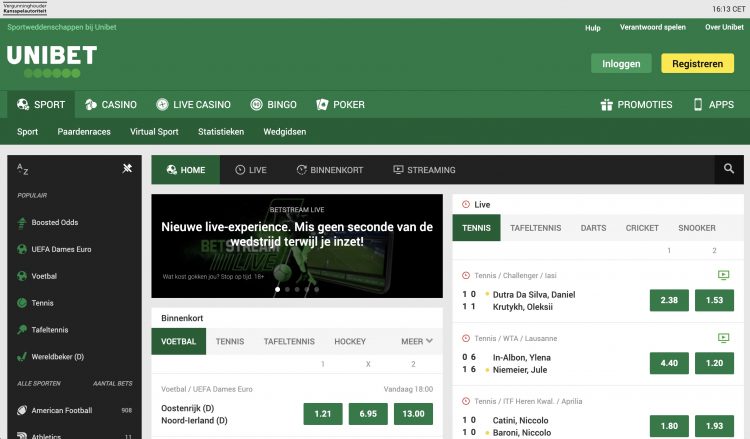Open Tennis / WTA / Lausanne match link
Viewport: 750px width, 439px height.
point(516,338)
